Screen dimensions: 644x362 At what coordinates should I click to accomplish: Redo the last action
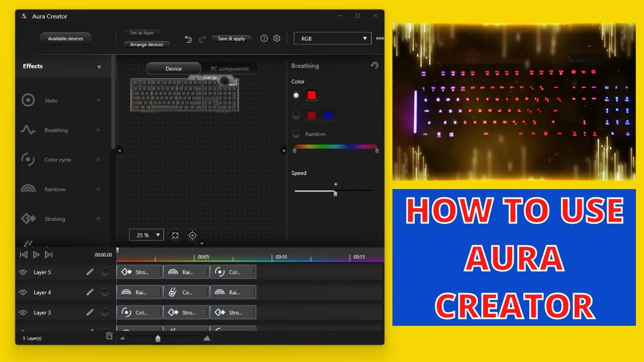point(202,39)
